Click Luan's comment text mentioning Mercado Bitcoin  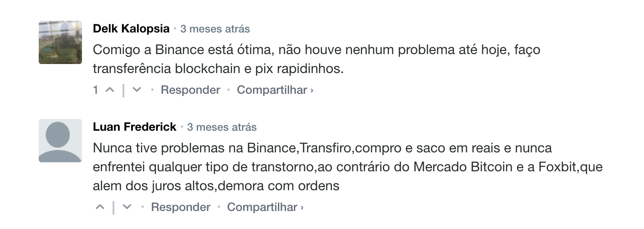(348, 167)
